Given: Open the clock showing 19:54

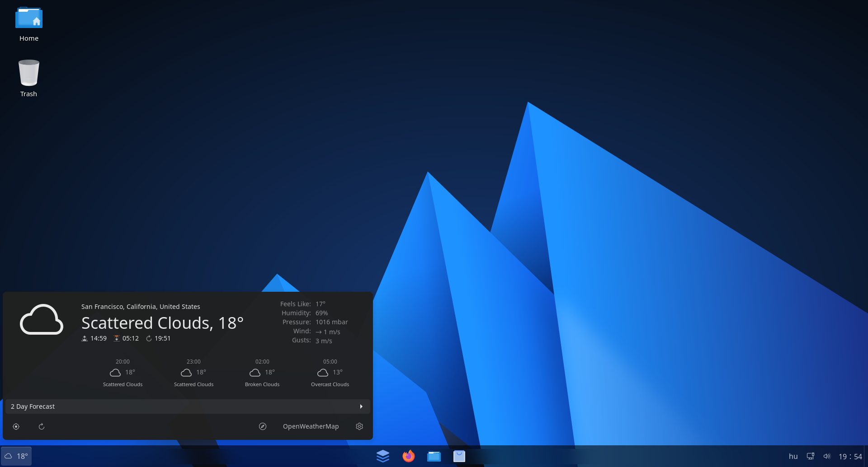Looking at the screenshot, I should (x=850, y=457).
